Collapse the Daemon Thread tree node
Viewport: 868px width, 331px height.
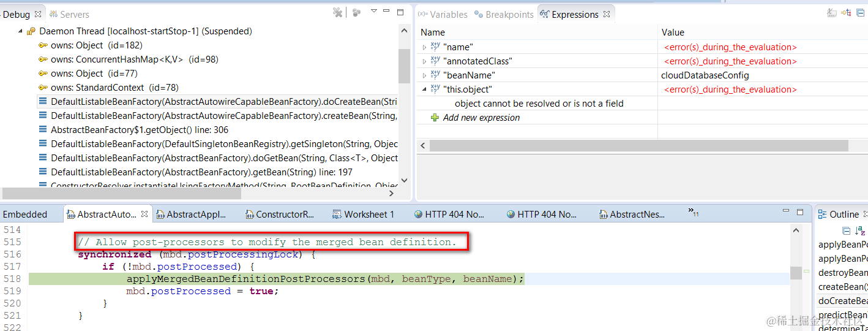tap(20, 31)
